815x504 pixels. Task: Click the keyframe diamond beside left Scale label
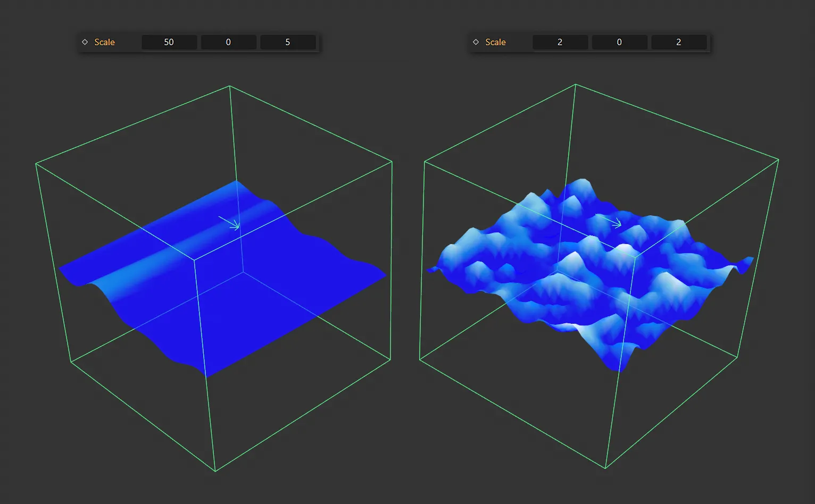click(85, 41)
